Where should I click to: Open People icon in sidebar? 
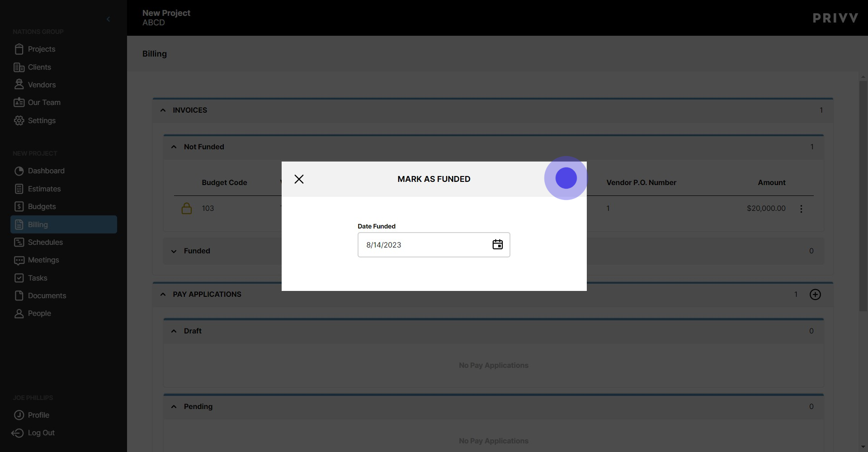[x=19, y=314]
